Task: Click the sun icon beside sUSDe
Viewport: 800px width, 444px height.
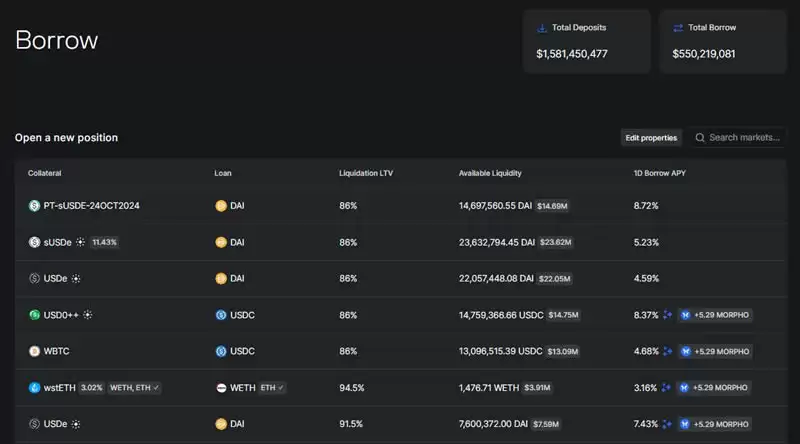Action: pyautogui.click(x=82, y=242)
